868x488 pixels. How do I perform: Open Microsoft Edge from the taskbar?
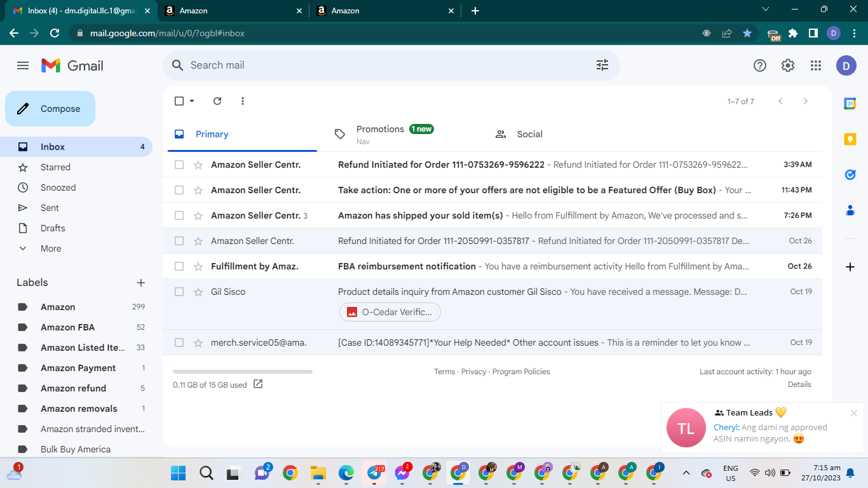(346, 473)
